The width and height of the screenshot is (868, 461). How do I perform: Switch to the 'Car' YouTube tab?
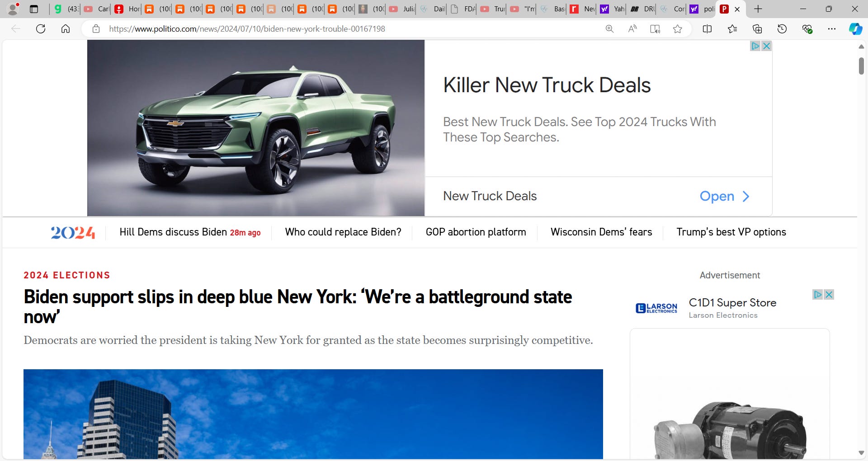[x=96, y=9]
